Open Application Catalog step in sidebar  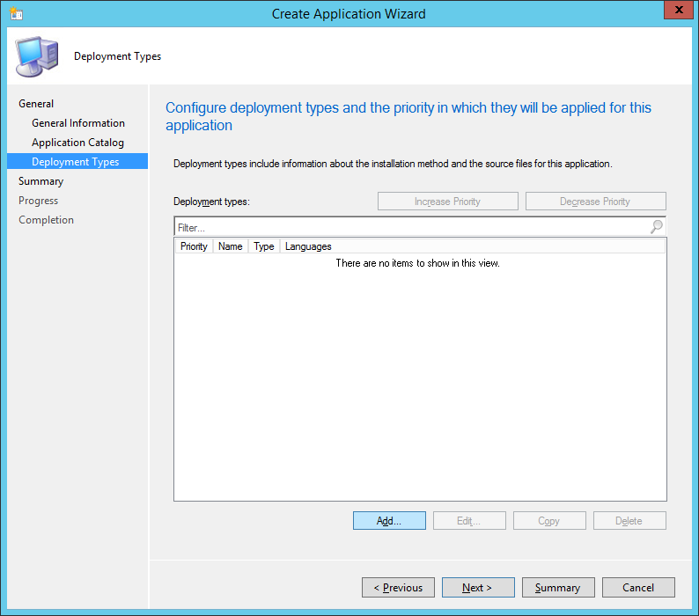[x=77, y=143]
